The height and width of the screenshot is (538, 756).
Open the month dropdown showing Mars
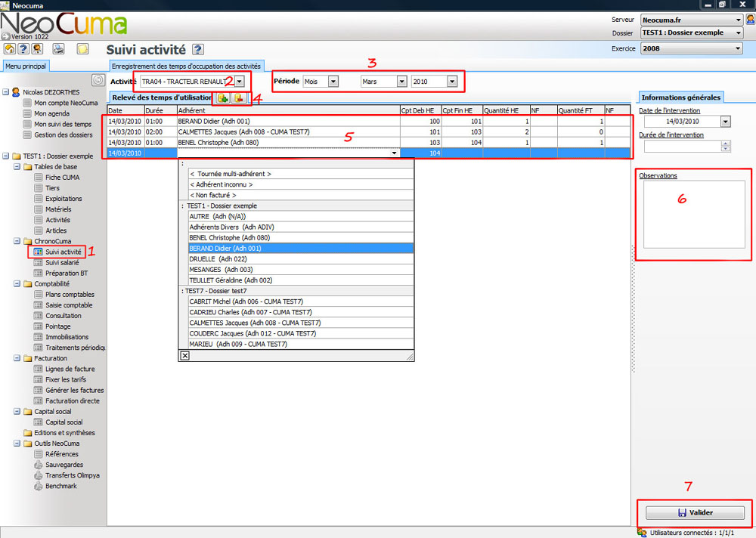point(401,82)
